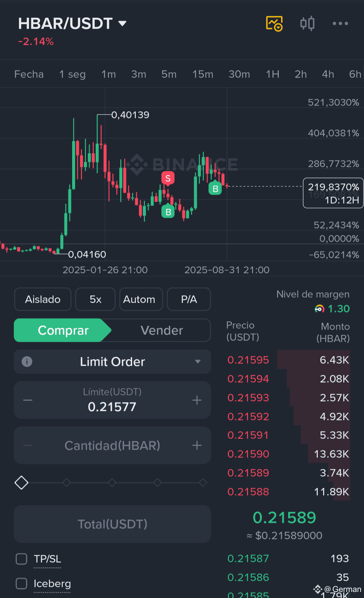Click the lower green B buy marker
This screenshot has height=598, width=364.
168,211
